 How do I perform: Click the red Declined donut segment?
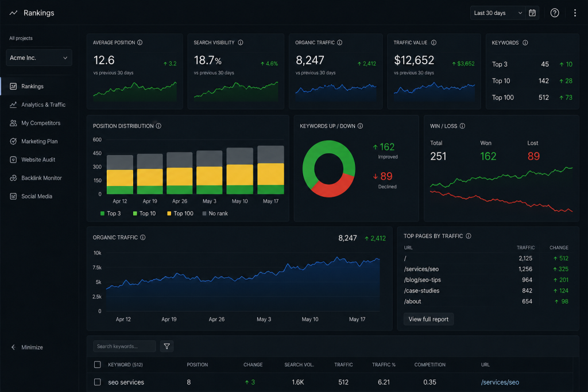click(x=334, y=189)
